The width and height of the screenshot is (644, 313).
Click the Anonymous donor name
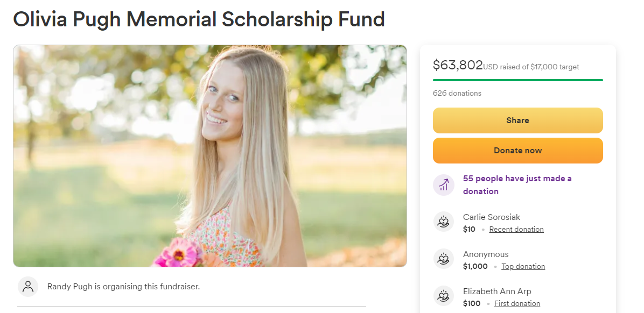[x=486, y=254]
